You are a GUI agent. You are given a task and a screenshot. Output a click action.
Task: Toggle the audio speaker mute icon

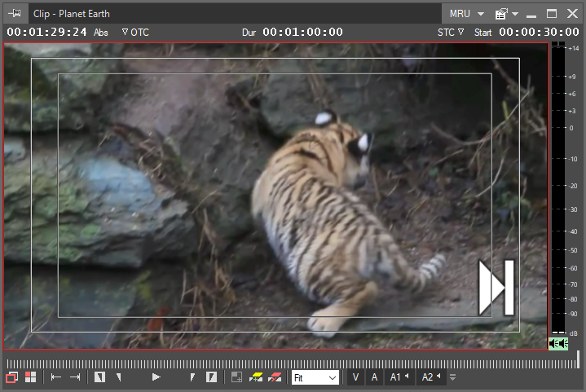pyautogui.click(x=557, y=344)
